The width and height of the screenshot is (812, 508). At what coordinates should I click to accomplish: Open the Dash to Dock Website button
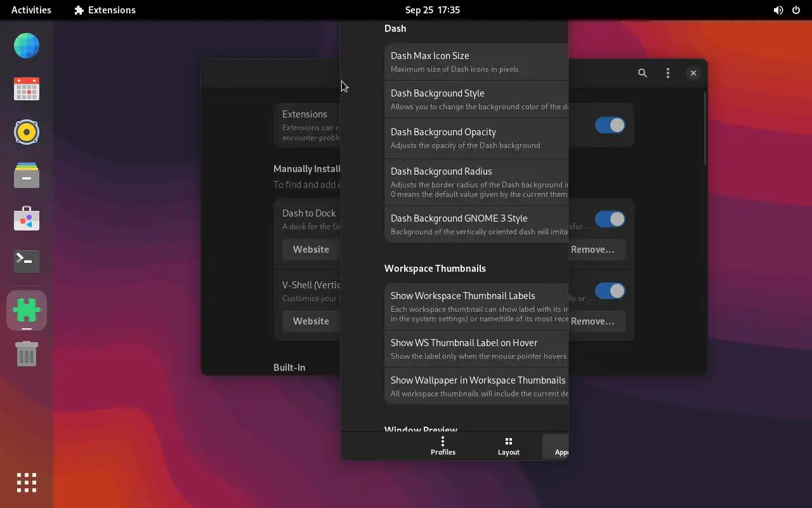[x=311, y=250]
